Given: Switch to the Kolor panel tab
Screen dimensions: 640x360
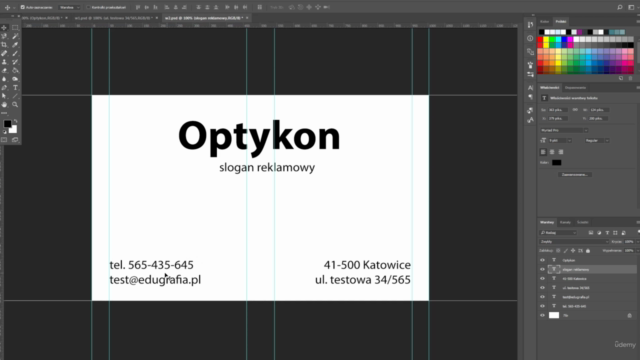Looking at the screenshot, I should click(544, 22).
